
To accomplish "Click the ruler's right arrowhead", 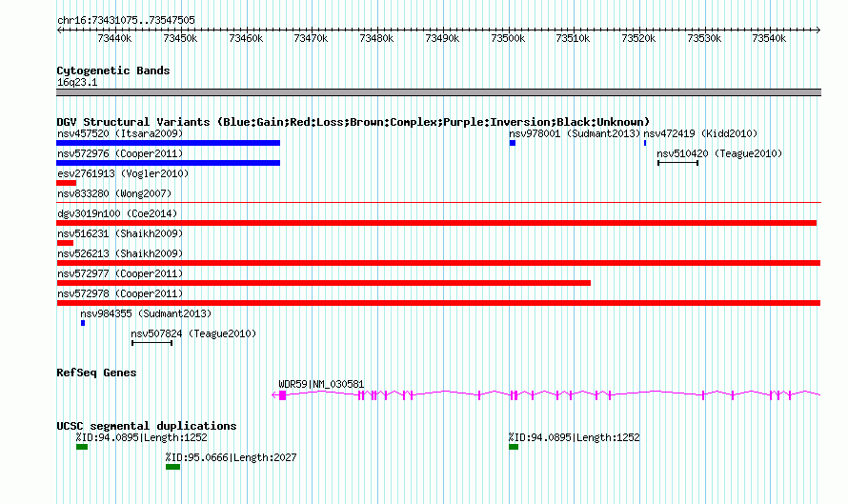I will click(x=818, y=30).
